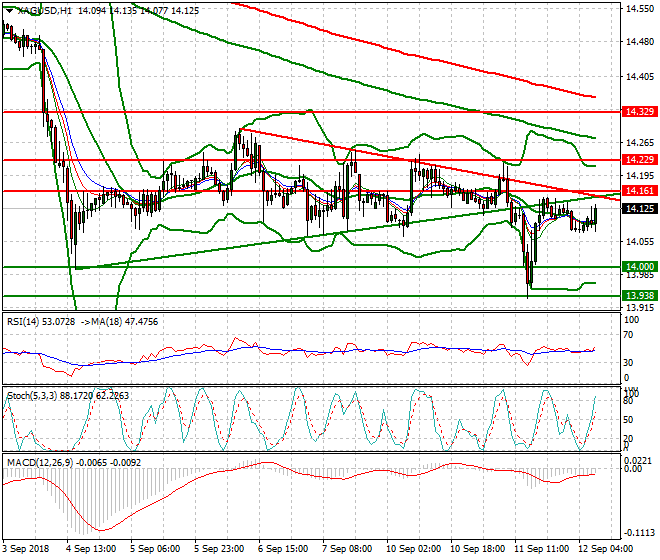Click the 6 Sep 15:00 time label
The height and width of the screenshot is (560, 660).
[x=283, y=549]
